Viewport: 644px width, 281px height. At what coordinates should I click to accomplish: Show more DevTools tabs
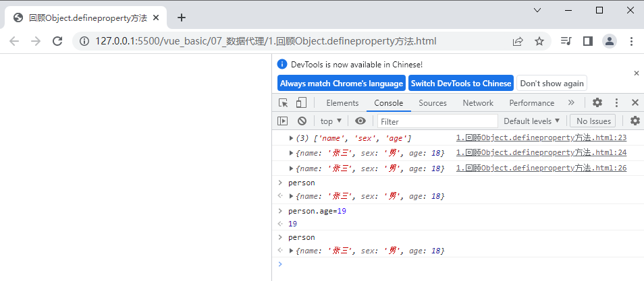pos(571,102)
